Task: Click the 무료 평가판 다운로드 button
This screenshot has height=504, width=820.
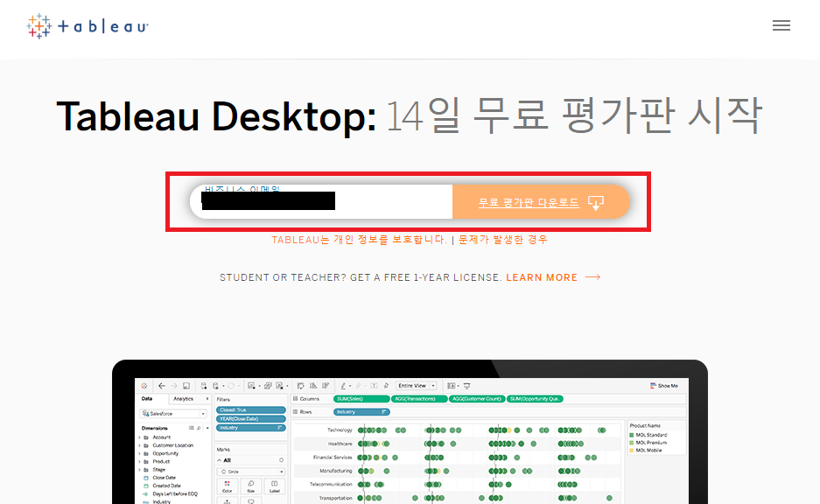Action: (x=541, y=202)
